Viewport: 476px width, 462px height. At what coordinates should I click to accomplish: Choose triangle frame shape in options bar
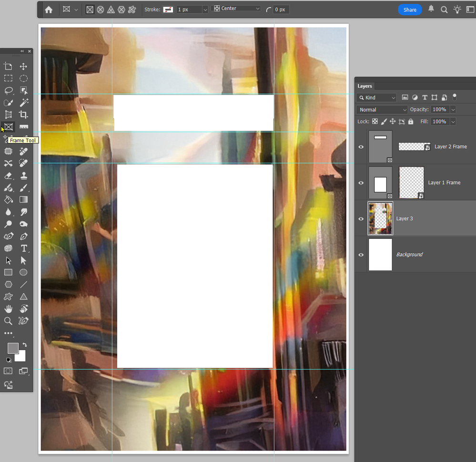point(111,10)
